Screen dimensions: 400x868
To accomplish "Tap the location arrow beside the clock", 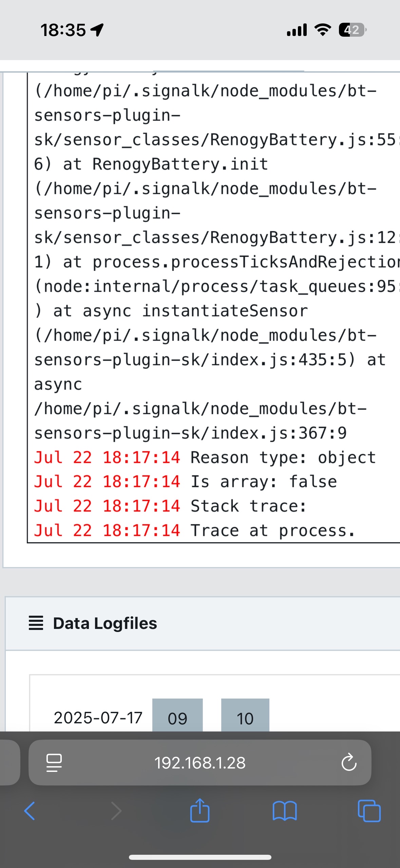I will (97, 30).
